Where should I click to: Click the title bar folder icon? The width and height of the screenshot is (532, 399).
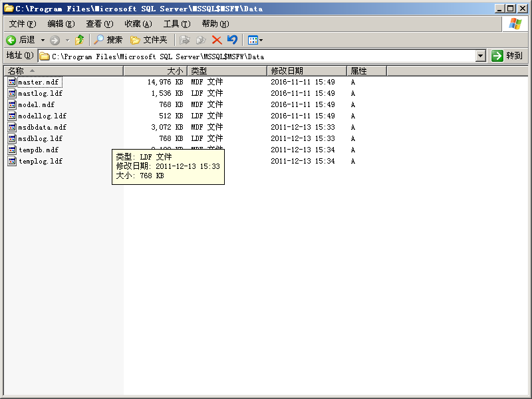pos(9,9)
